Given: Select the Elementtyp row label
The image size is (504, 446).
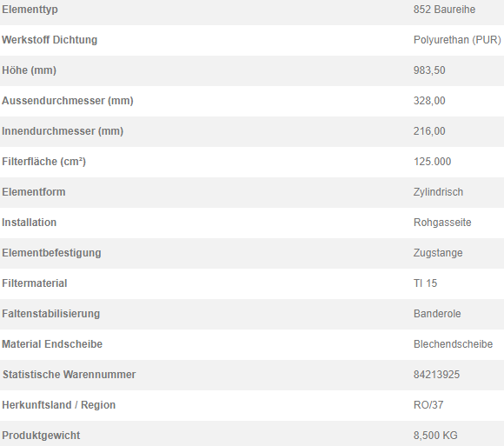Looking at the screenshot, I should (30, 10).
